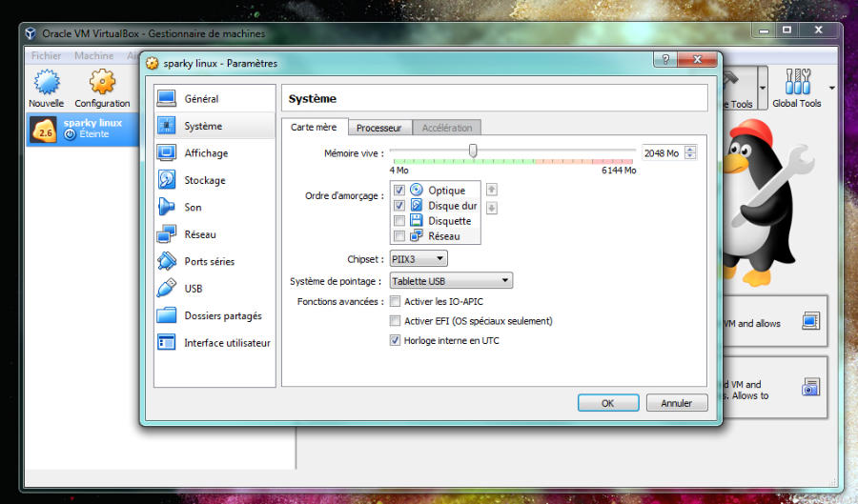Open the Fichier menu

[x=46, y=56]
